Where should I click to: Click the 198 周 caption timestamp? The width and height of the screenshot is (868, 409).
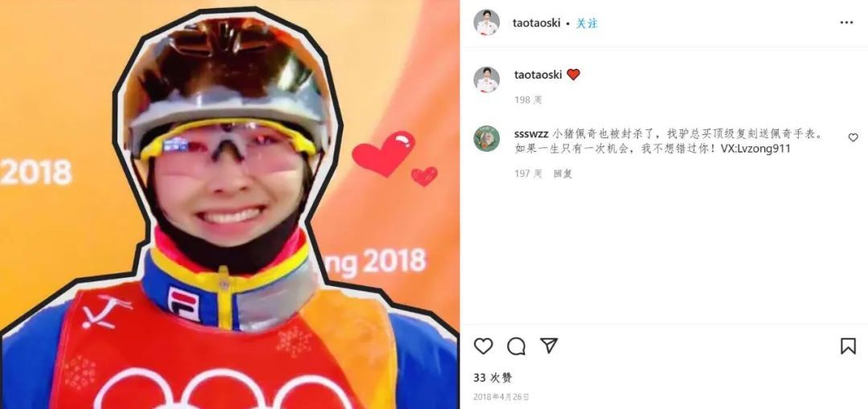point(528,100)
